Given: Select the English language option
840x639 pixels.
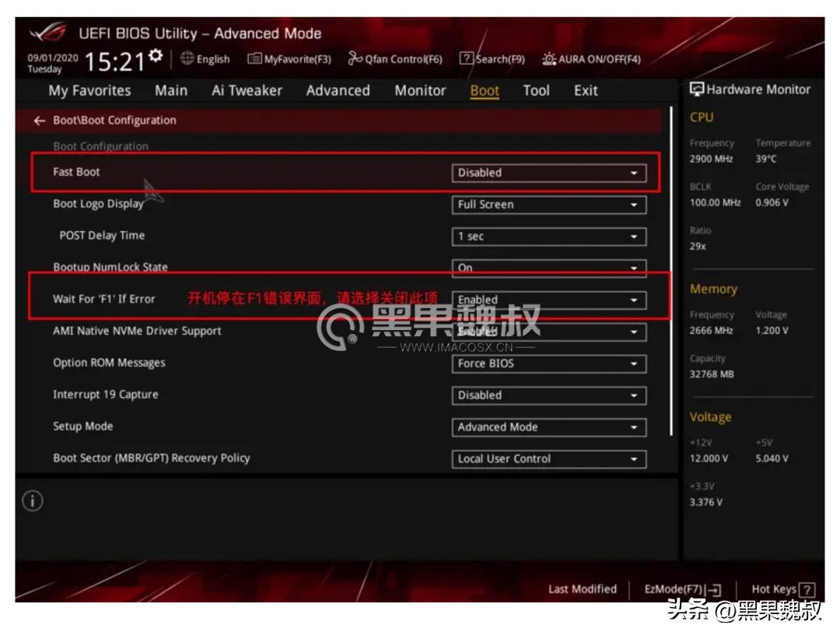Looking at the screenshot, I should 207,58.
